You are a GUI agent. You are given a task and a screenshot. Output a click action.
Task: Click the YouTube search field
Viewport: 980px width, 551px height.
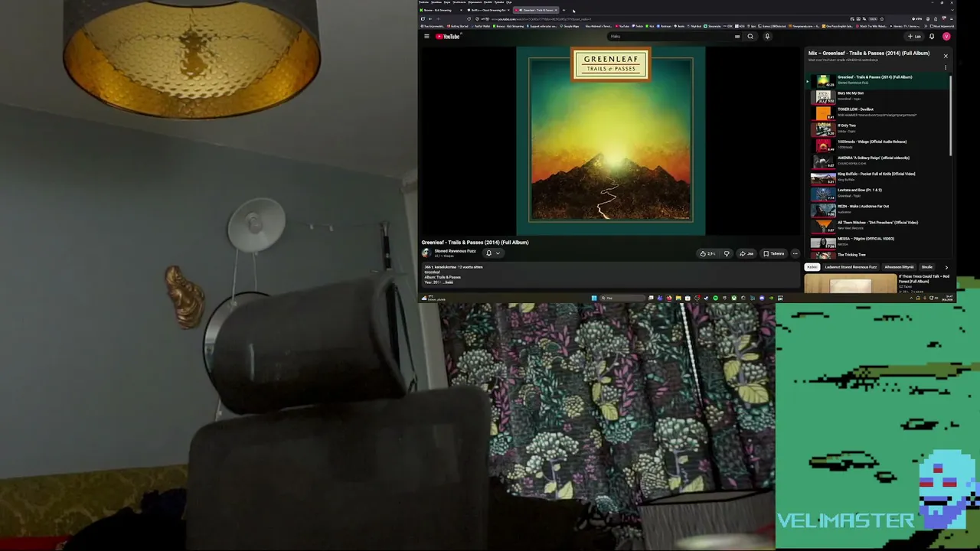click(671, 36)
